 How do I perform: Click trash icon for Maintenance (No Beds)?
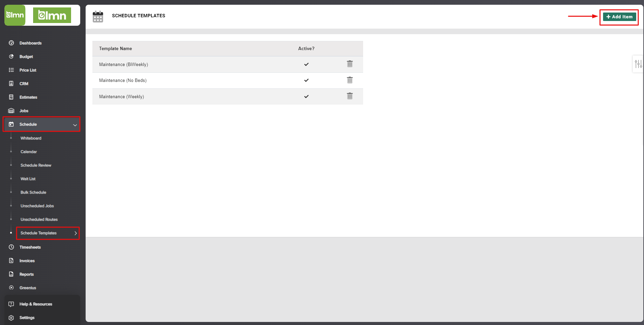(x=350, y=80)
